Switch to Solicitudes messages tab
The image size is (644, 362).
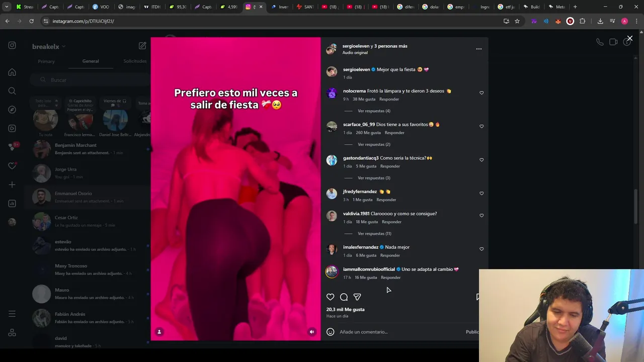click(135, 61)
